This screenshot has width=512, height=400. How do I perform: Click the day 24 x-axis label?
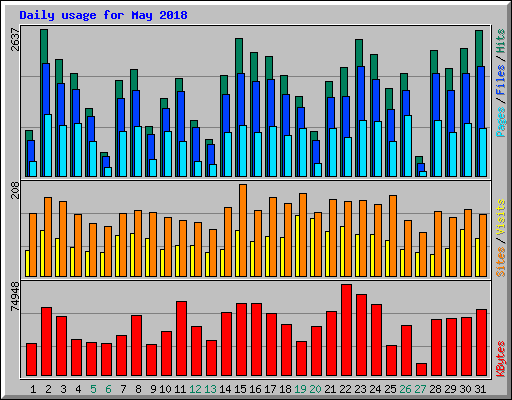(375, 389)
